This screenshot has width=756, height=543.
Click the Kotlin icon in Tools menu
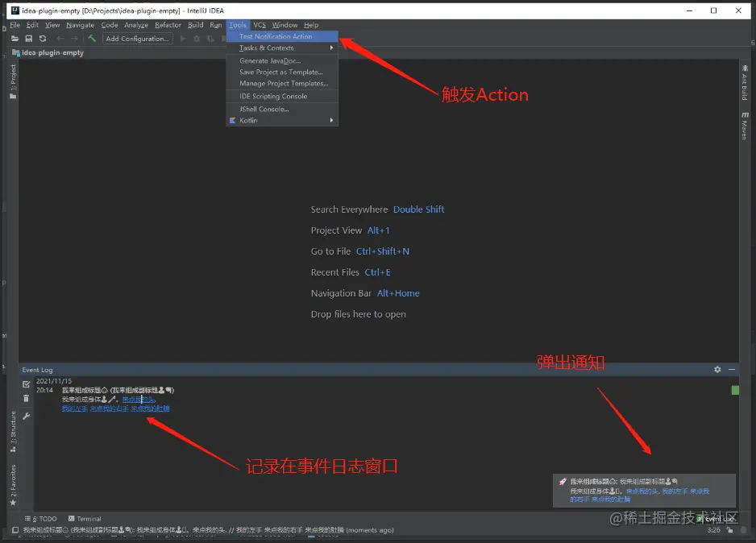[232, 121]
